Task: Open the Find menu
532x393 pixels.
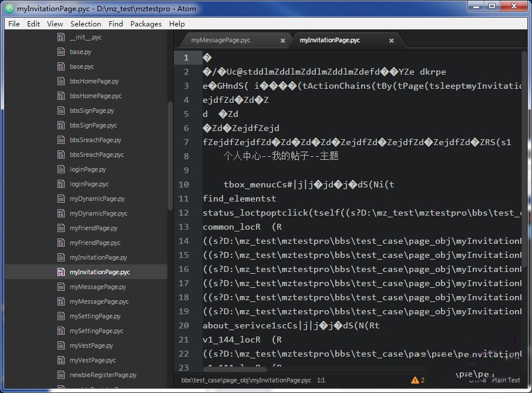Action: pyautogui.click(x=116, y=24)
